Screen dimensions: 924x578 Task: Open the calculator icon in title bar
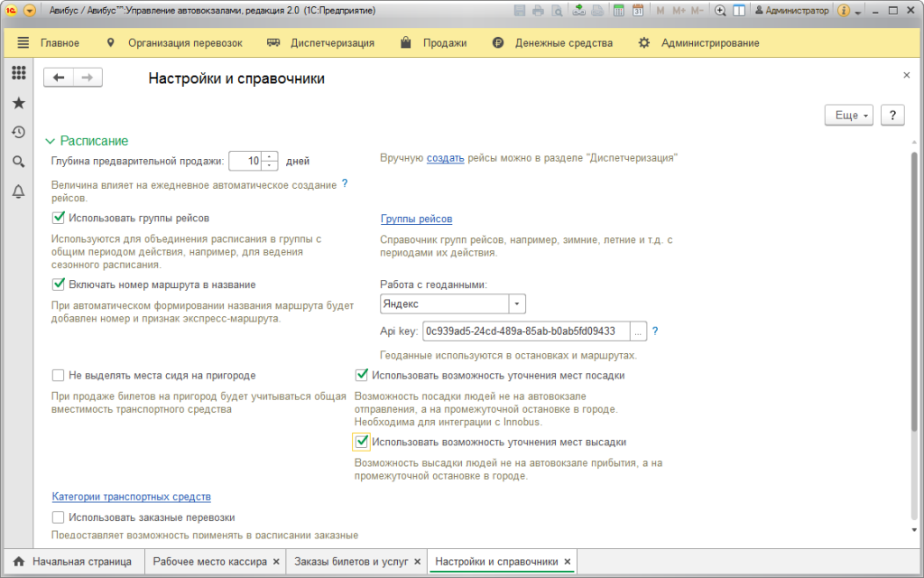(619, 11)
